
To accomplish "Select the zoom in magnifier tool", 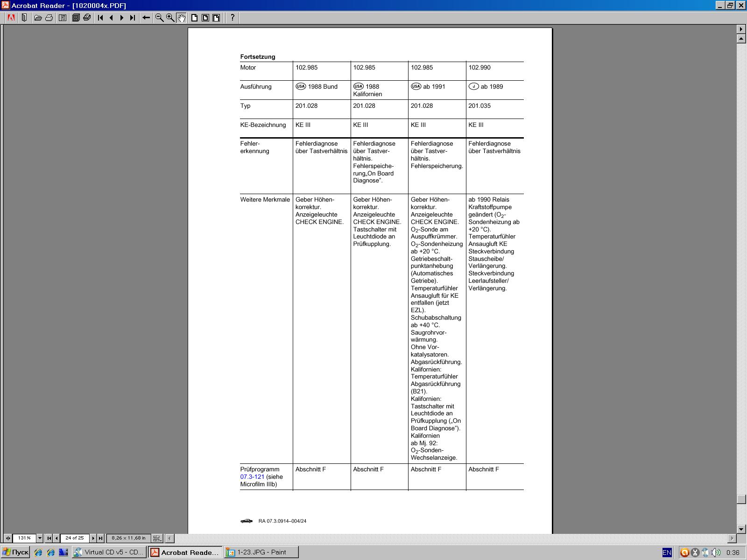I will [170, 18].
